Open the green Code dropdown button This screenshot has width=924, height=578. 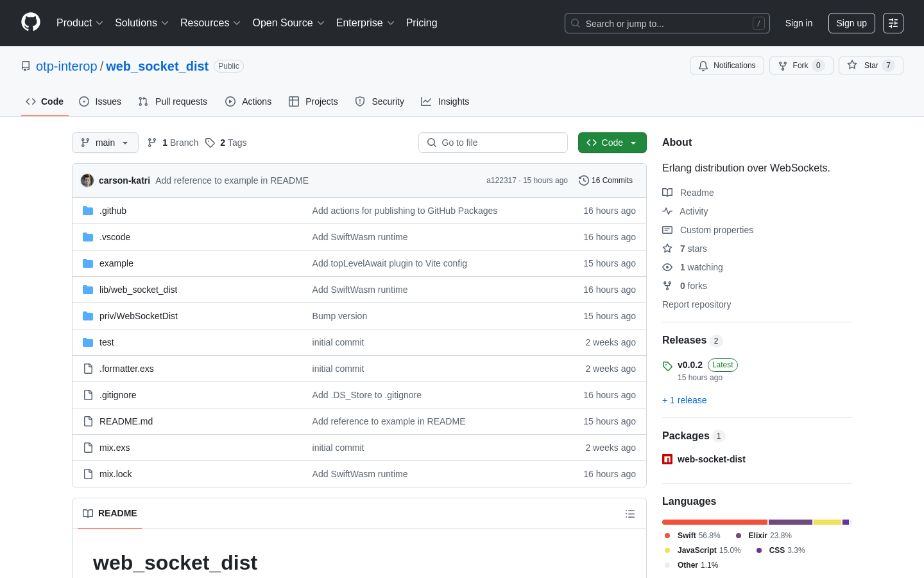coord(612,143)
